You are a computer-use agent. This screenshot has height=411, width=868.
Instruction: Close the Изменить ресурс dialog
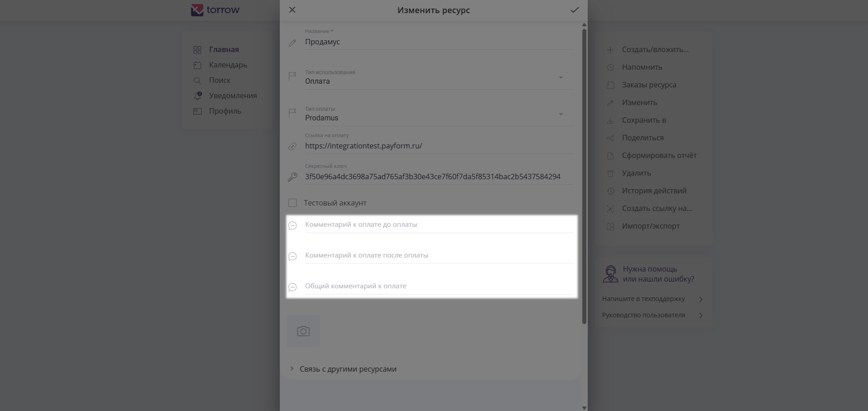[x=293, y=10]
